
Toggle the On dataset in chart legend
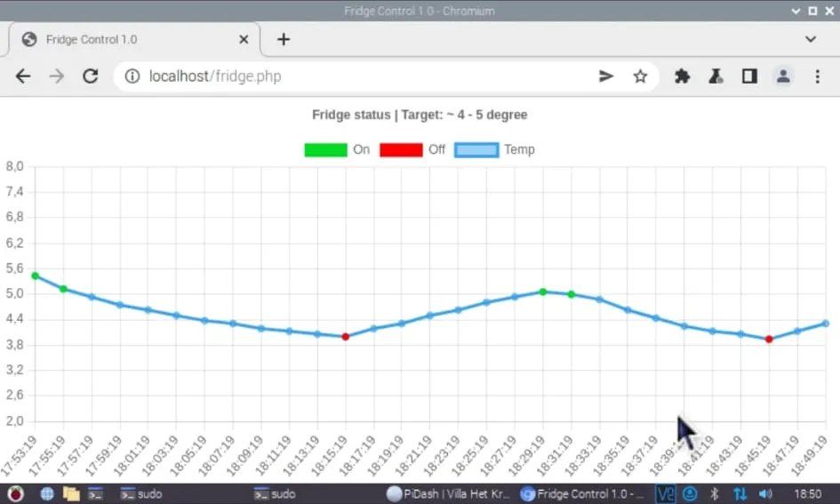point(337,149)
